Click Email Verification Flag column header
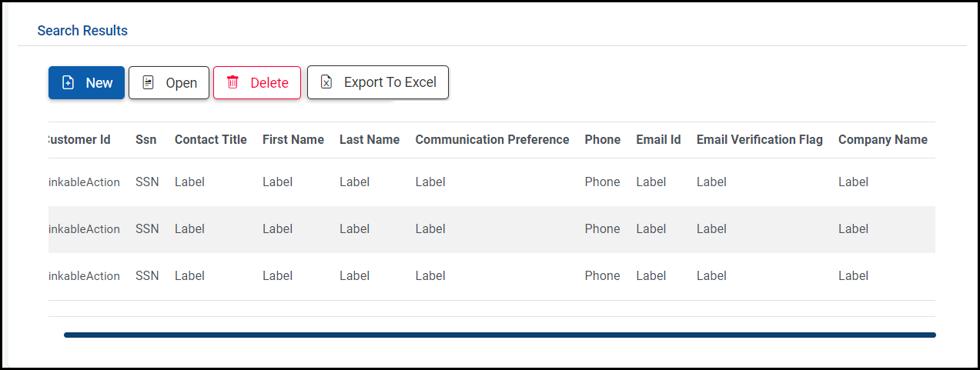Viewport: 980px width, 370px height. (x=759, y=140)
